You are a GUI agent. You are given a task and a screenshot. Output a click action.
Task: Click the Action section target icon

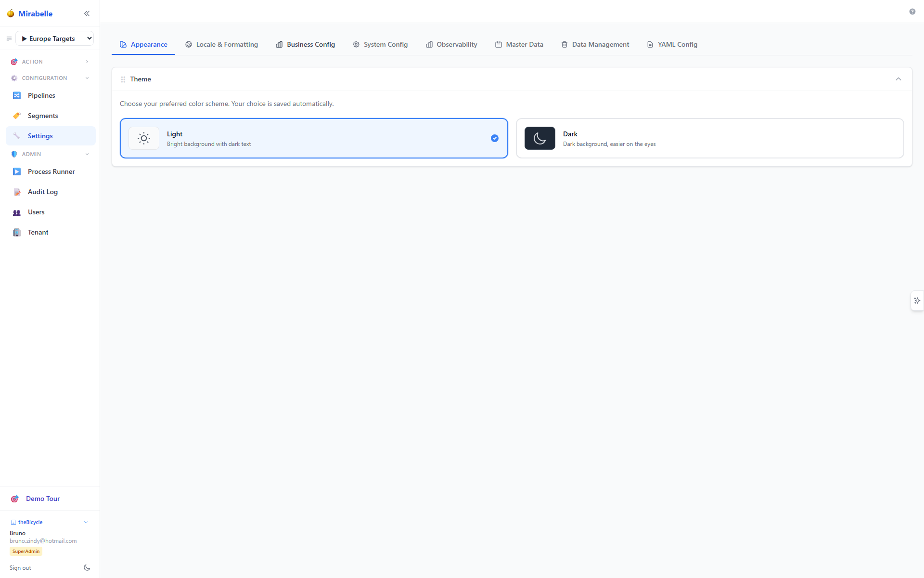point(14,62)
